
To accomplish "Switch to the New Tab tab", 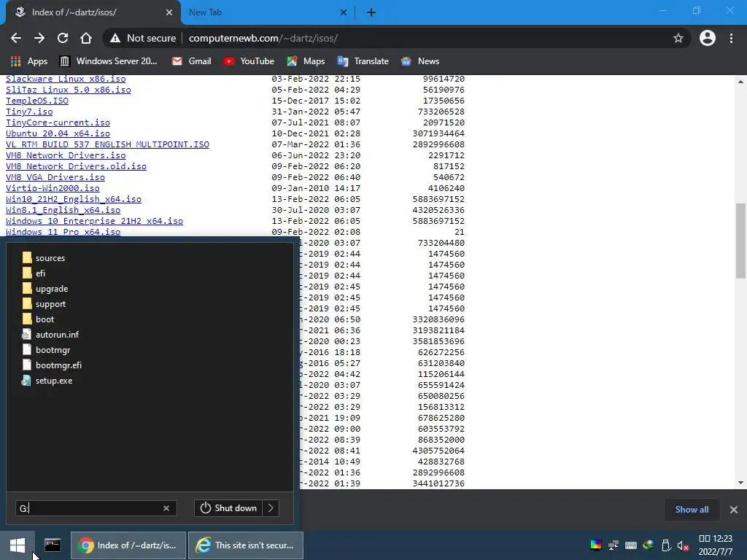I will pos(267,12).
